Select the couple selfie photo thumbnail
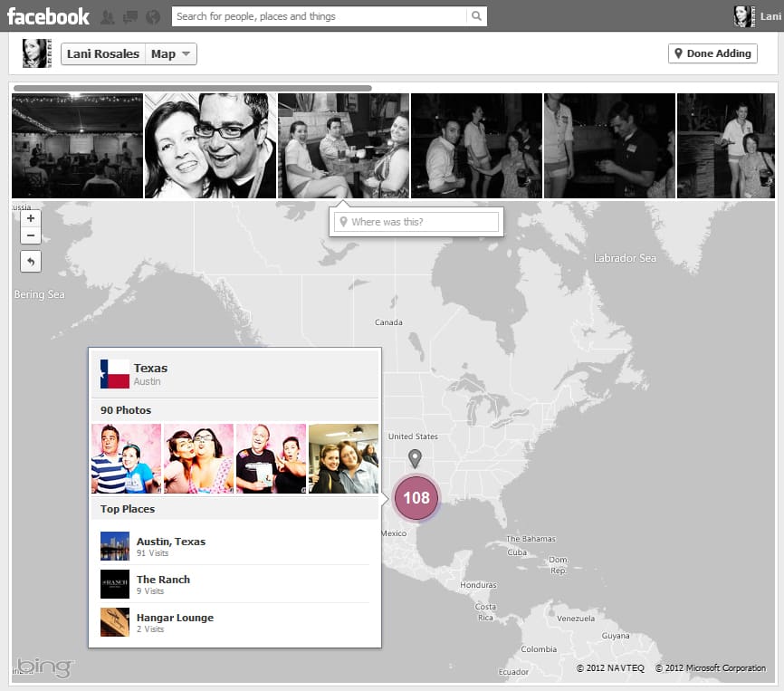 pos(210,145)
